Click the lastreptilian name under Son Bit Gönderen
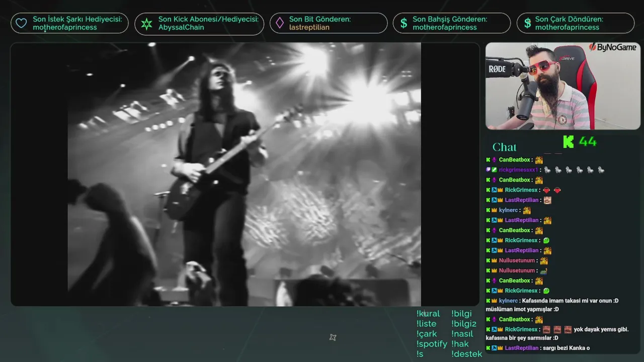The height and width of the screenshot is (362, 644). click(309, 27)
